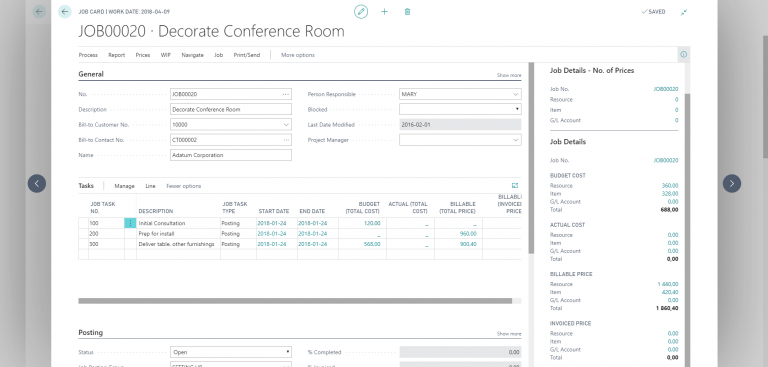Click end date for task 300
This screenshot has height=367, width=768.
(x=312, y=244)
